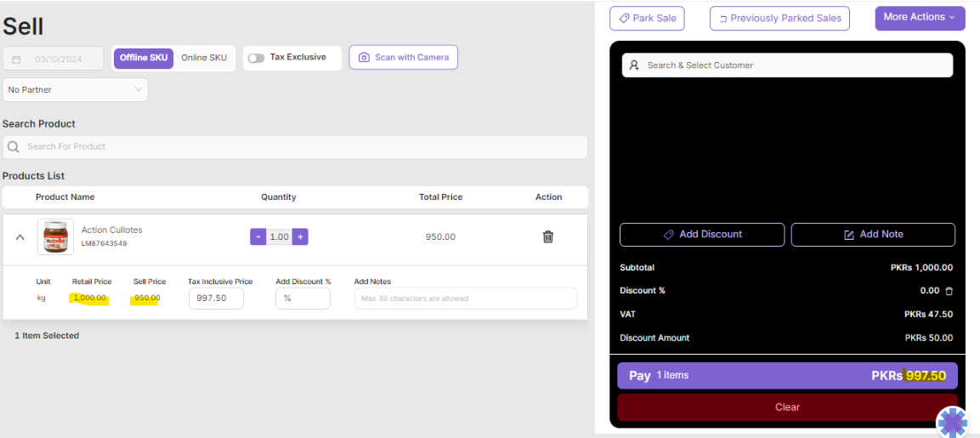Click the Add Discount button
The image size is (980, 438).
[x=702, y=235]
